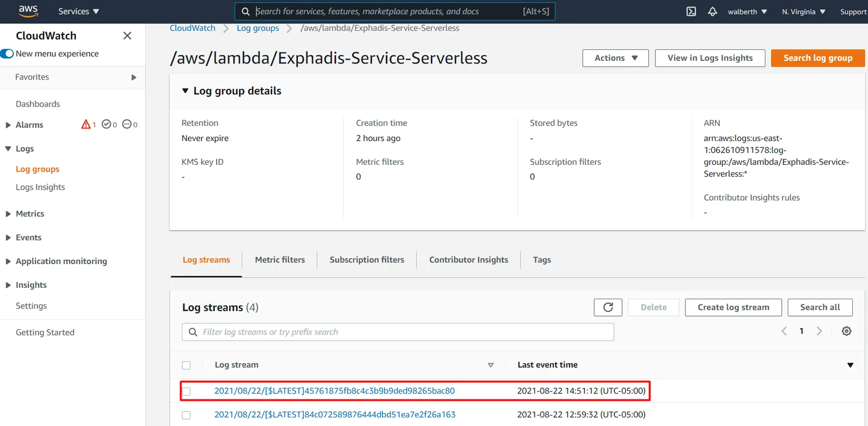This screenshot has width=868, height=426.
Task: Switch to Contributor Insights tab
Action: point(469,260)
